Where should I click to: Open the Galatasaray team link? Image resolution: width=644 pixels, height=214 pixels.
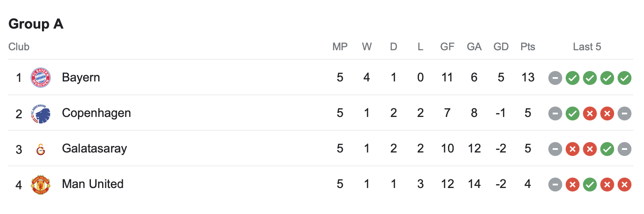94,149
